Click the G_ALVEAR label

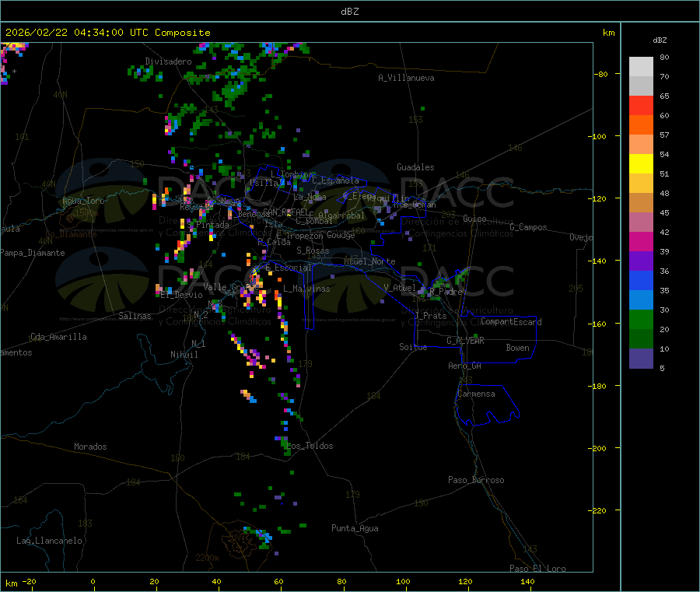click(x=465, y=341)
